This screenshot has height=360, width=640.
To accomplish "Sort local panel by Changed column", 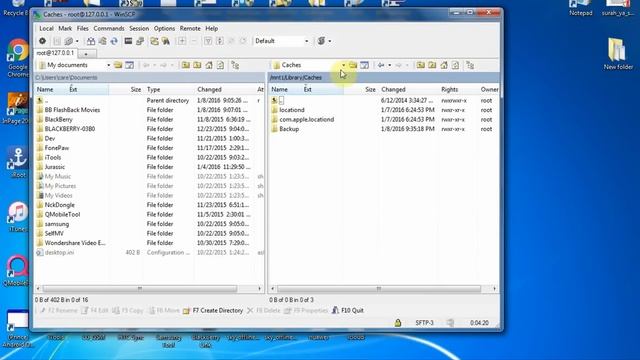I will 209,89.
